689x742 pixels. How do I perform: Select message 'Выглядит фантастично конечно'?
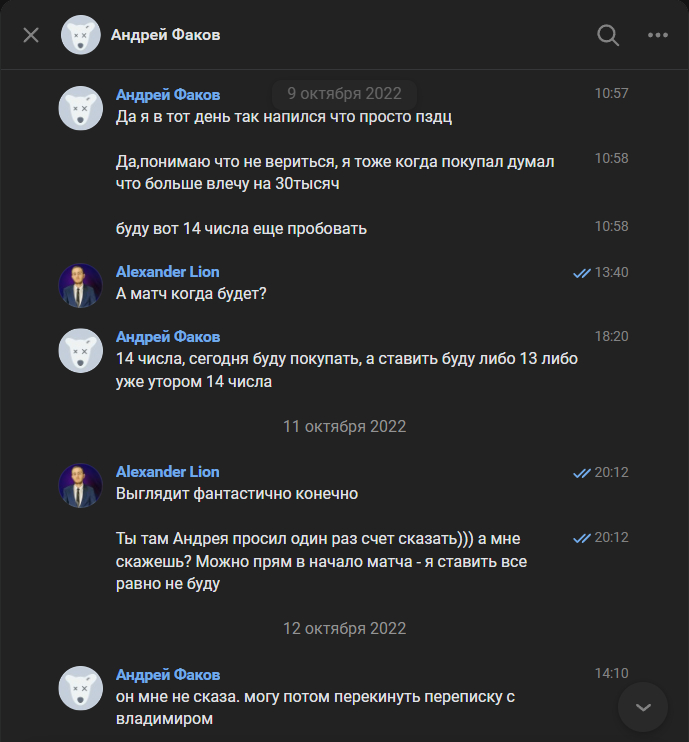[236, 494]
